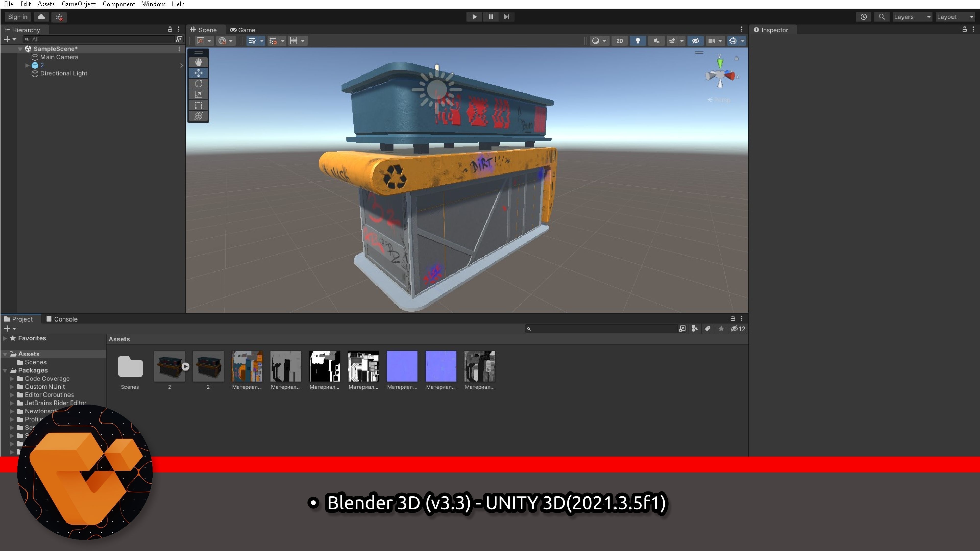Select Custom NUnit package folder
Screen dimensions: 980x551
(x=45, y=386)
